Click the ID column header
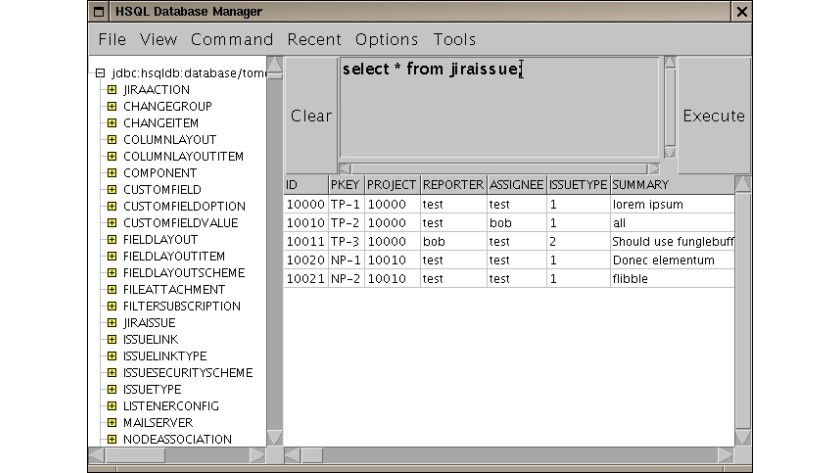Screen dimensions: 840x473 (306, 185)
